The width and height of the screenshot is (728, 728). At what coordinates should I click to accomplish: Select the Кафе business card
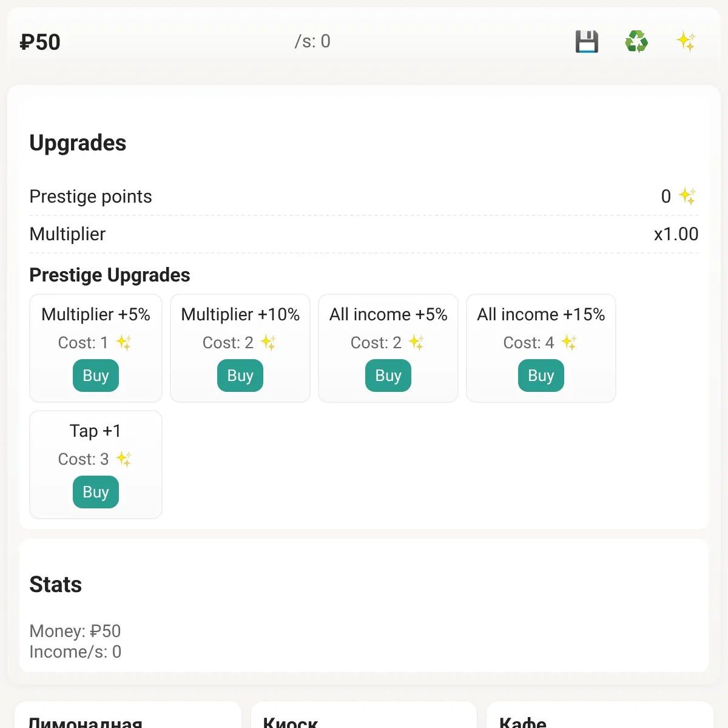tap(600, 715)
